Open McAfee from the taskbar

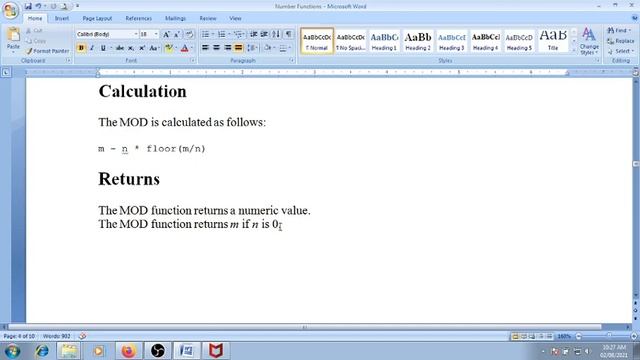coord(216,351)
